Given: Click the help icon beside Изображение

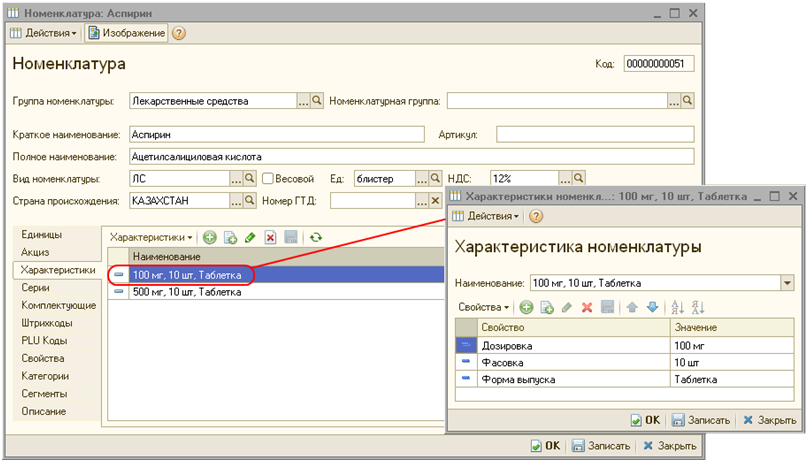Looking at the screenshot, I should pyautogui.click(x=179, y=33).
